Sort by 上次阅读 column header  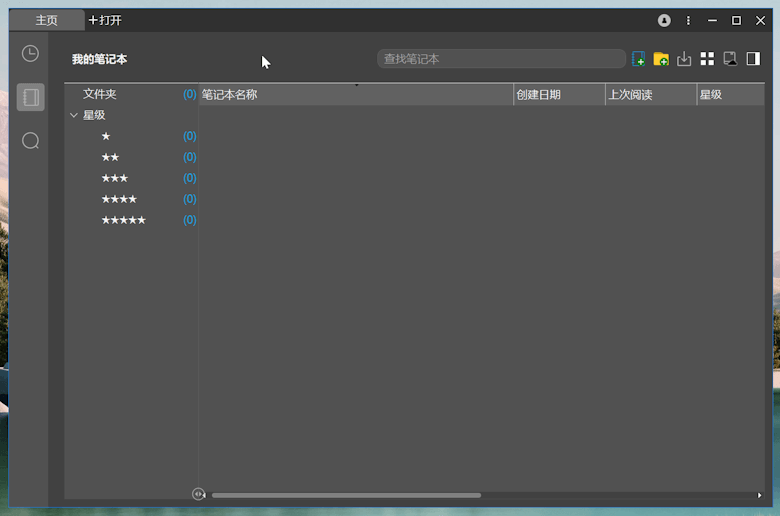pos(651,95)
